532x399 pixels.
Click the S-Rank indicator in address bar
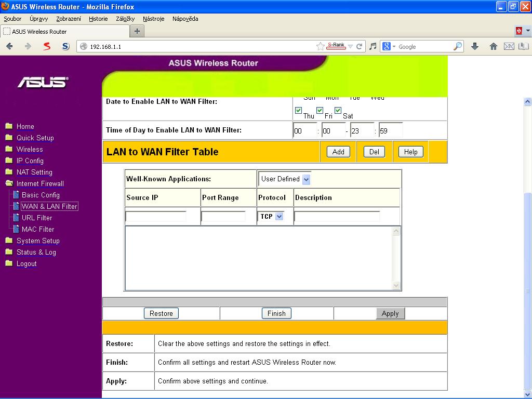point(336,46)
